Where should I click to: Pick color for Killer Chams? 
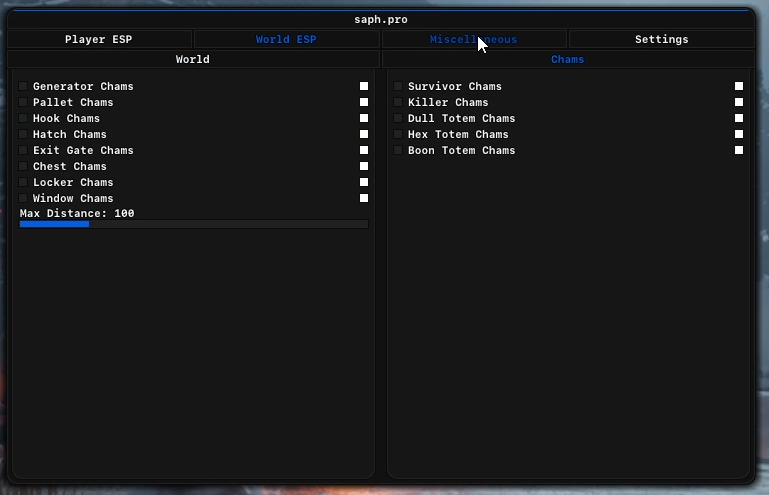[739, 103]
